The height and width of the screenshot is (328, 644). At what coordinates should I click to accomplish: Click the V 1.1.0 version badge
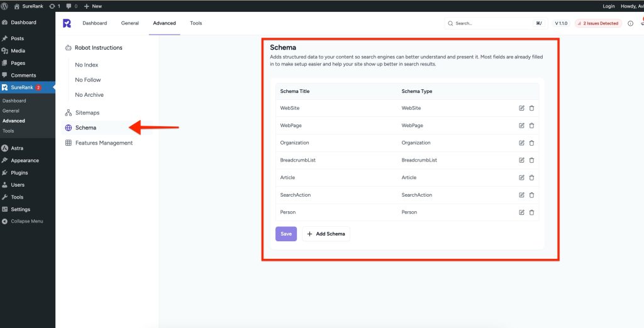pyautogui.click(x=560, y=23)
